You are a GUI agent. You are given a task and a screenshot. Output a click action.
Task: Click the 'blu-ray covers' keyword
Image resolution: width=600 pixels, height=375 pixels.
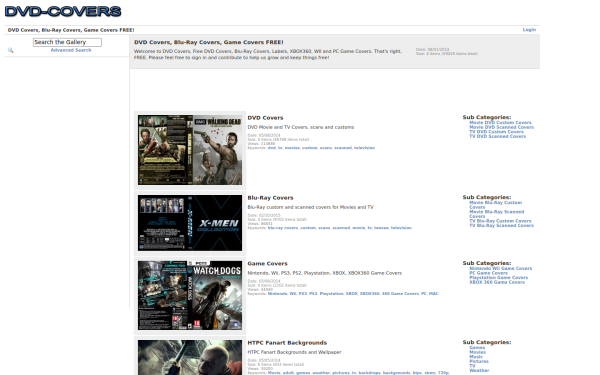[283, 228]
